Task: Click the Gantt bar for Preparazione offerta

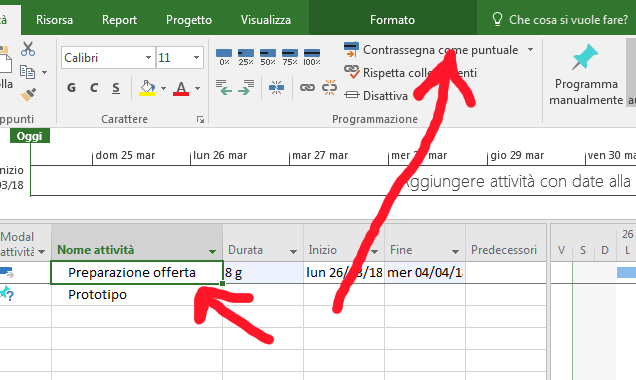Action: [626, 273]
